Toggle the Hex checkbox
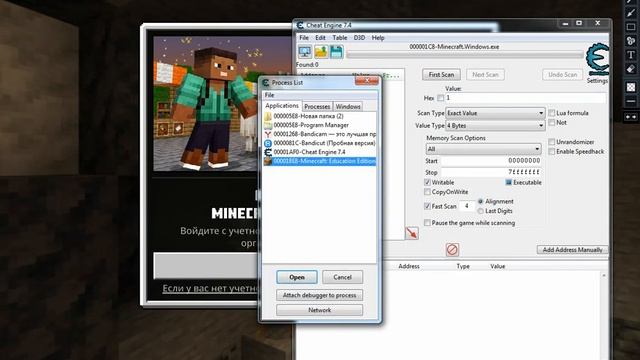The height and width of the screenshot is (360, 640). (x=440, y=98)
